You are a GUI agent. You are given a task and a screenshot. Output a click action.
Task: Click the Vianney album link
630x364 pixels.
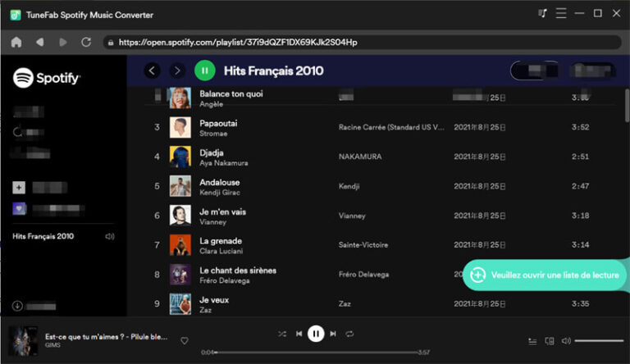[x=352, y=216]
